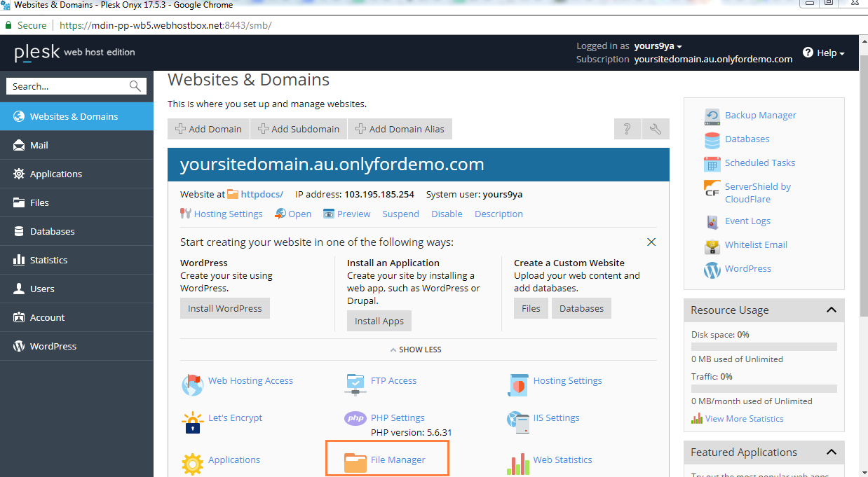This screenshot has height=477, width=868.
Task: Click the Files button under Custom Website
Action: 531,308
